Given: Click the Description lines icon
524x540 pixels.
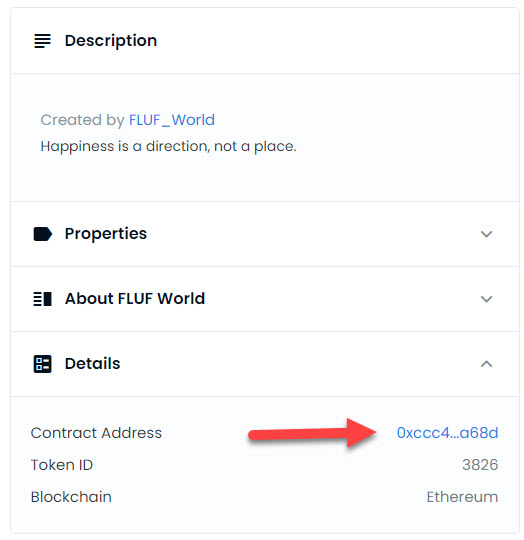Looking at the screenshot, I should [x=42, y=41].
